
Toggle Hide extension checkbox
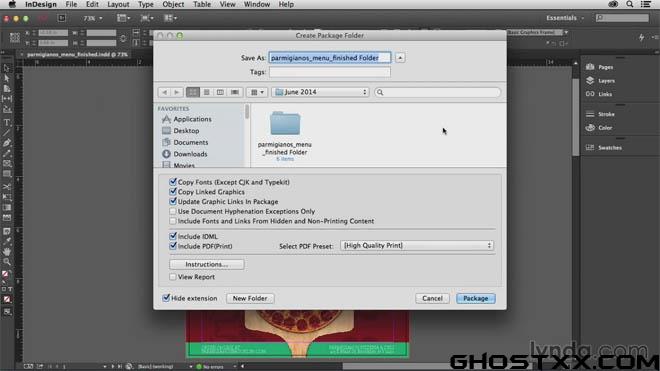point(166,298)
